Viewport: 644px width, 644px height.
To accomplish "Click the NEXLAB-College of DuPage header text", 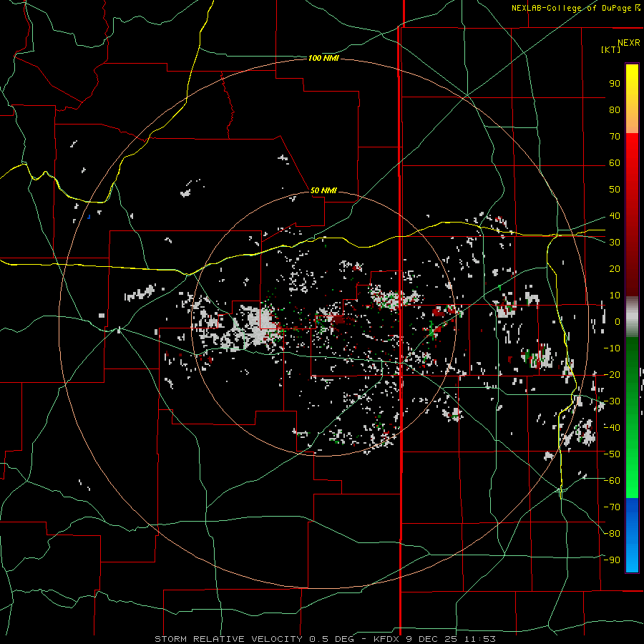I will [x=571, y=8].
